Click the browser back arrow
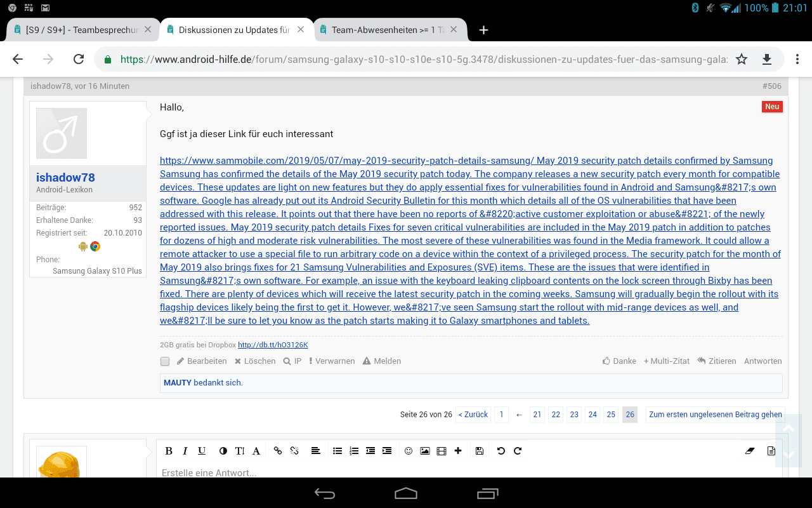This screenshot has width=812, height=508. coord(18,59)
